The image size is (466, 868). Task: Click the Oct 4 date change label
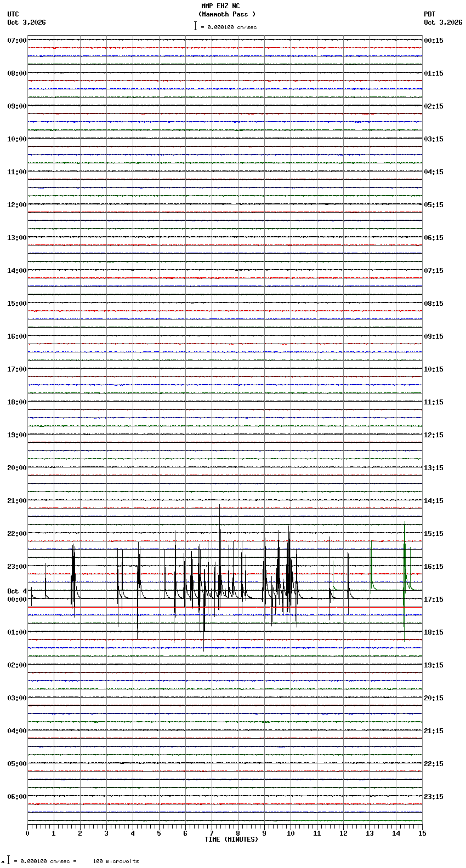click(x=16, y=591)
